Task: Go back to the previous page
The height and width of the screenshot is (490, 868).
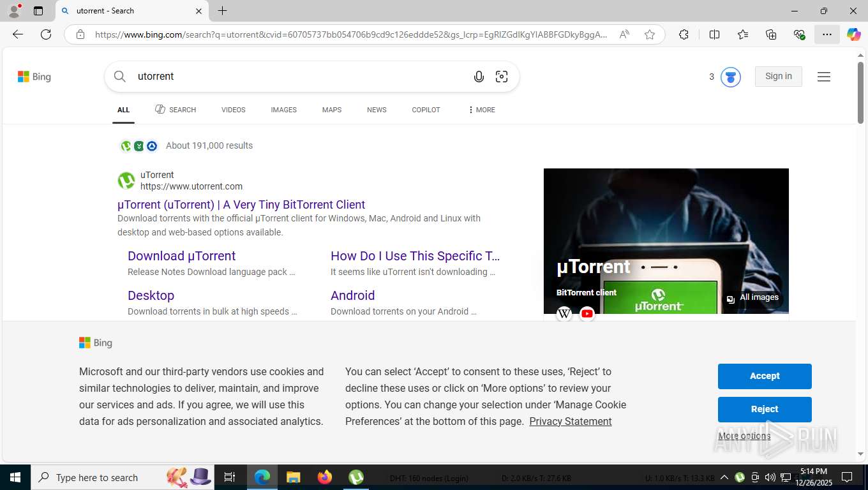Action: point(18,34)
